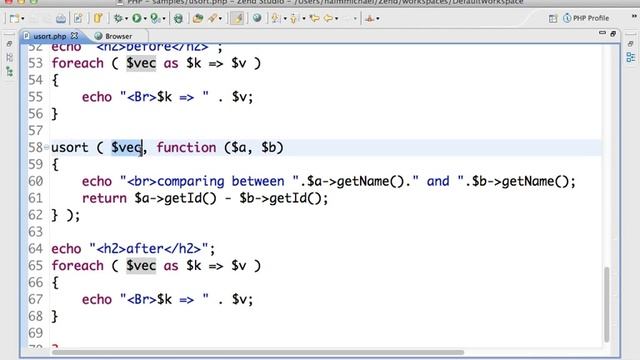Click the hierarchy icon in left sidebar
Screen dimensions: 640x360
pyautogui.click(x=9, y=72)
